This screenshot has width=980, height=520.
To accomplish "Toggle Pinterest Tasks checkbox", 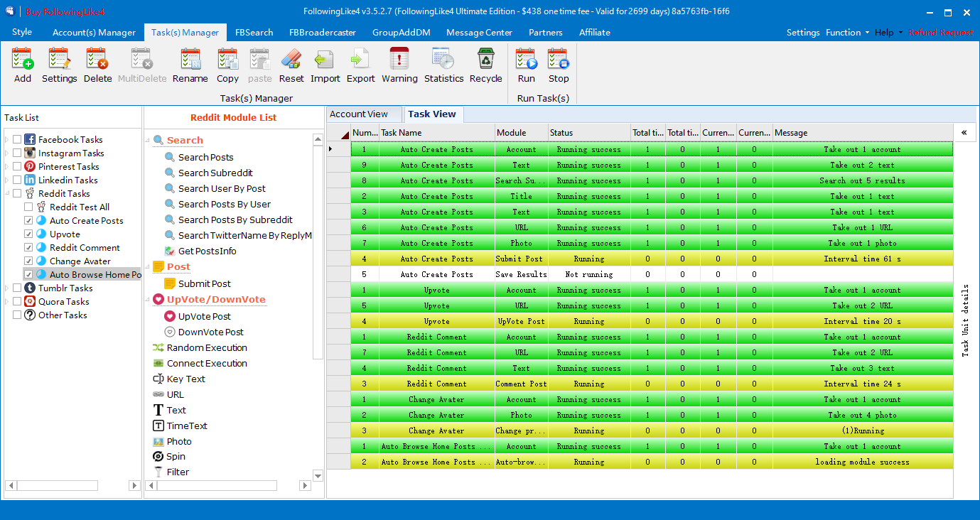I will click(x=17, y=166).
